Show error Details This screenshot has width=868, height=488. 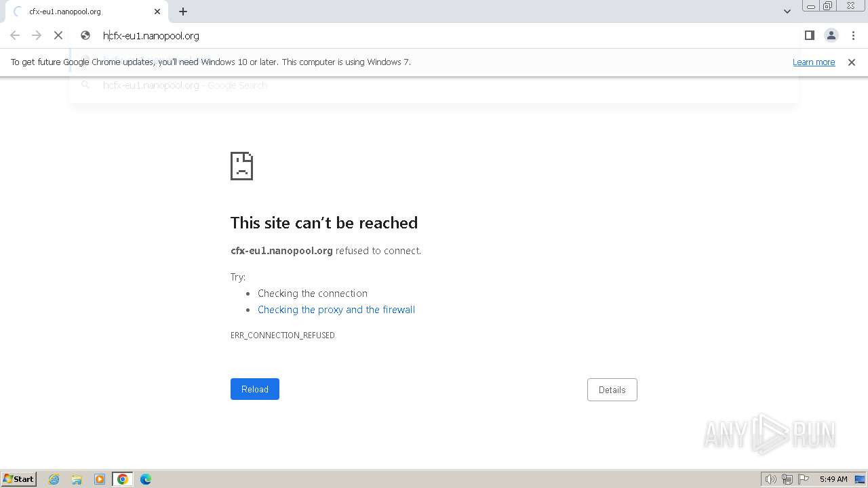coord(612,390)
